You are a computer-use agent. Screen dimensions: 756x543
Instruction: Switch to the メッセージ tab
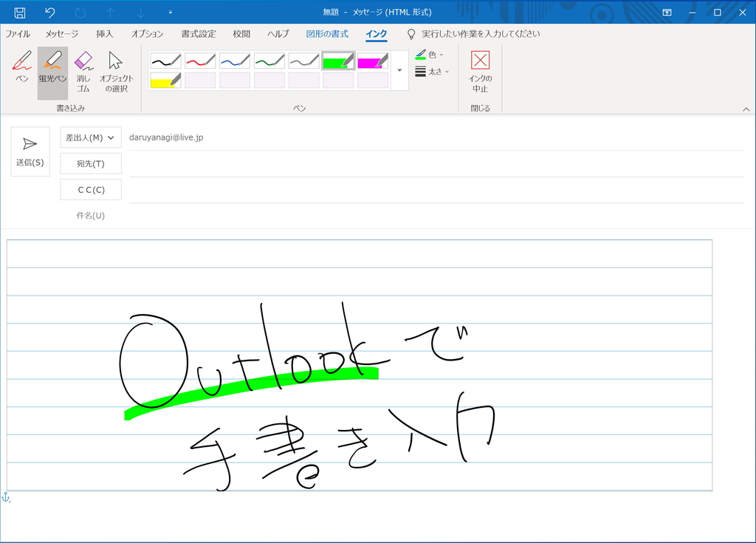coord(62,34)
